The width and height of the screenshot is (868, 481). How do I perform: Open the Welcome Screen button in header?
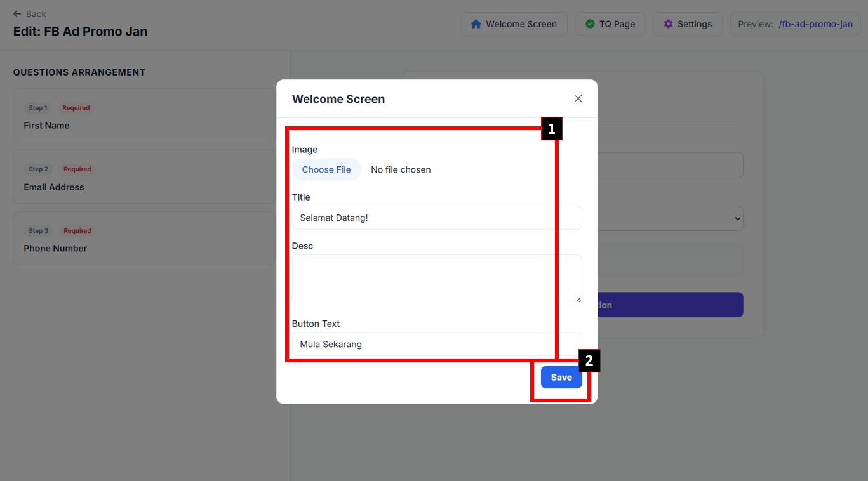pos(514,24)
